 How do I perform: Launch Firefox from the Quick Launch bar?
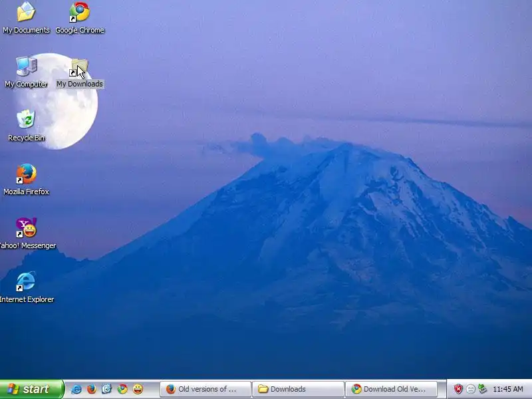point(92,389)
